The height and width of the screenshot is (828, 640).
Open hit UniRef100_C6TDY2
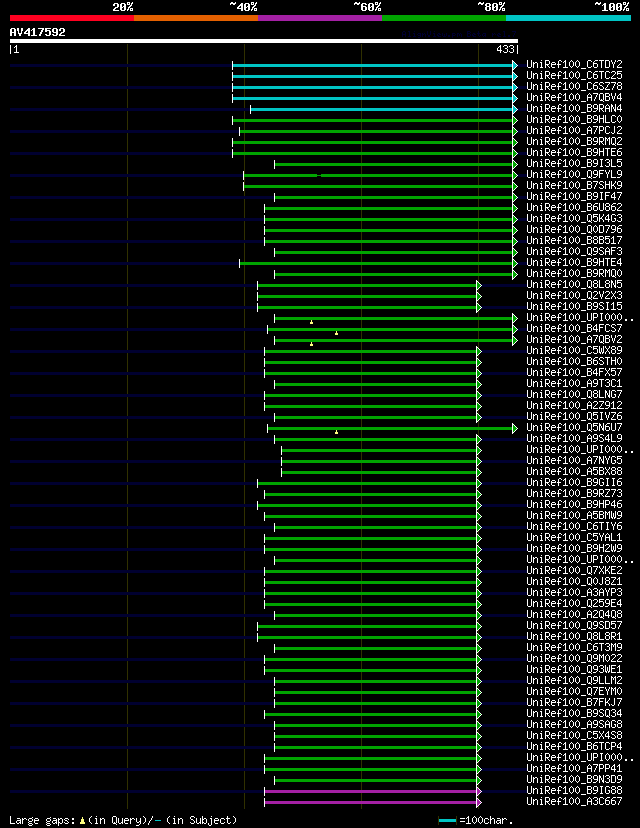pyautogui.click(x=574, y=64)
